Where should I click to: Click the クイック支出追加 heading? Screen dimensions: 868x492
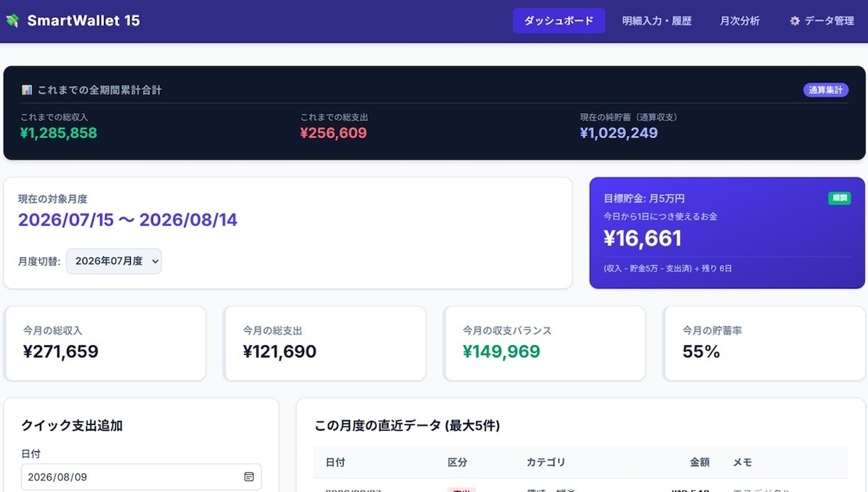(x=72, y=426)
